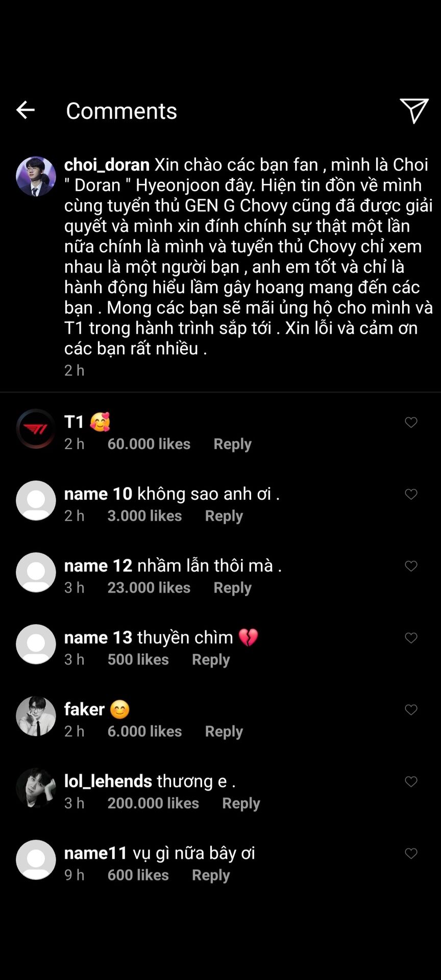Like lol_lehends' comment heart icon
This screenshot has width=441, height=980.
click(411, 782)
